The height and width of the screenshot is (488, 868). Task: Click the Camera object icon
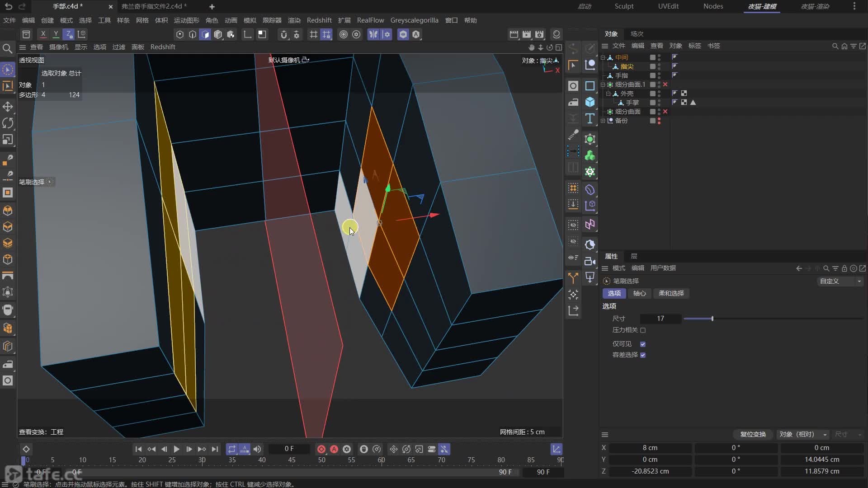[590, 261]
